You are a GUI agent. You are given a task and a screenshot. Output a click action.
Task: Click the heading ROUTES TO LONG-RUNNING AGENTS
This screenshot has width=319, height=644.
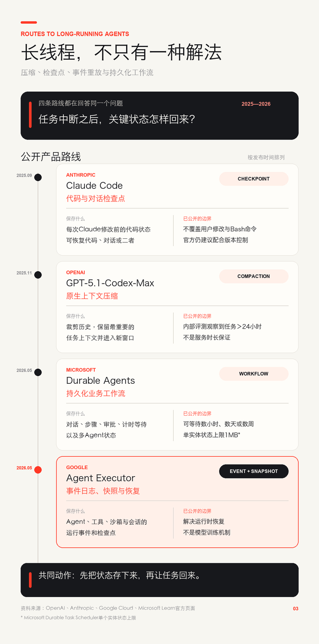75,34
